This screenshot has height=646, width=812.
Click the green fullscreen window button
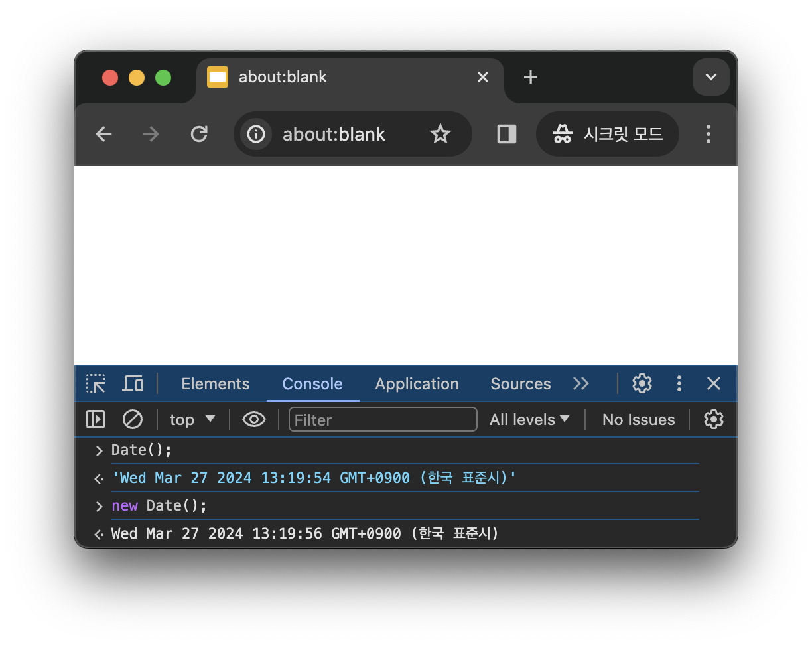[x=163, y=78]
